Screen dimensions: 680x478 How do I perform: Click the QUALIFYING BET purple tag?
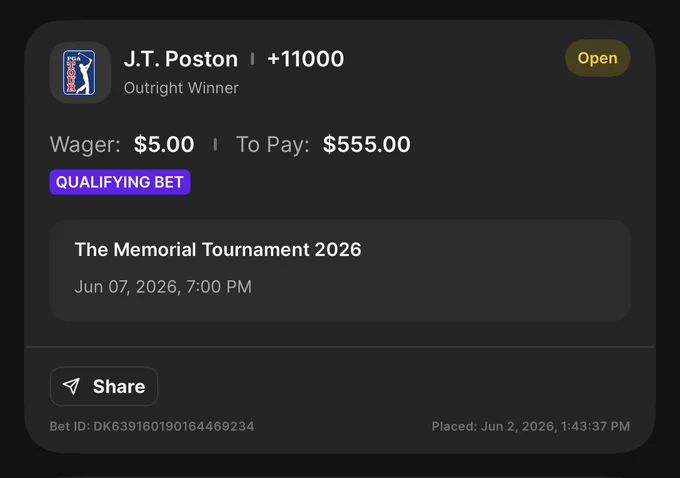tap(120, 182)
